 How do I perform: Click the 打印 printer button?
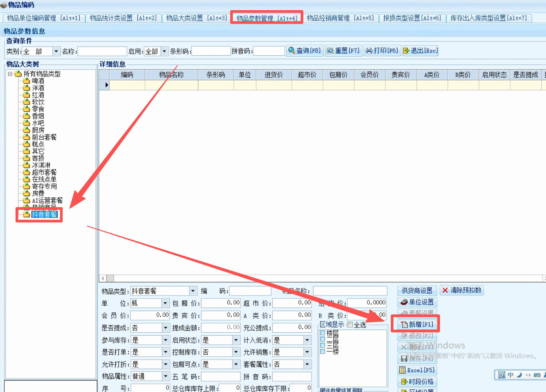coord(382,51)
